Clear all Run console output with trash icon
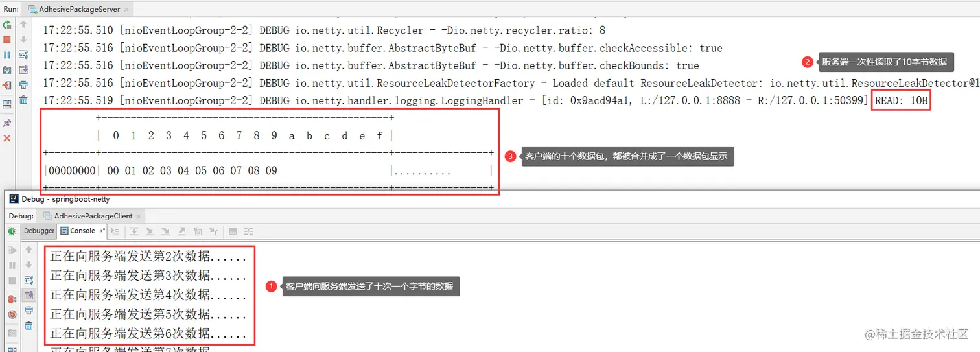Viewport: 980px width, 352px height. click(x=23, y=100)
